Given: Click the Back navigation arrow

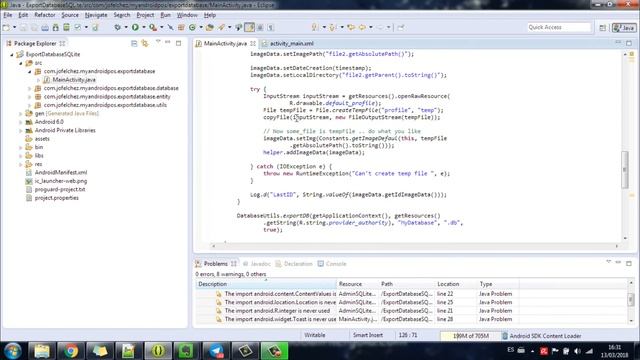Looking at the screenshot, I should point(362,27).
